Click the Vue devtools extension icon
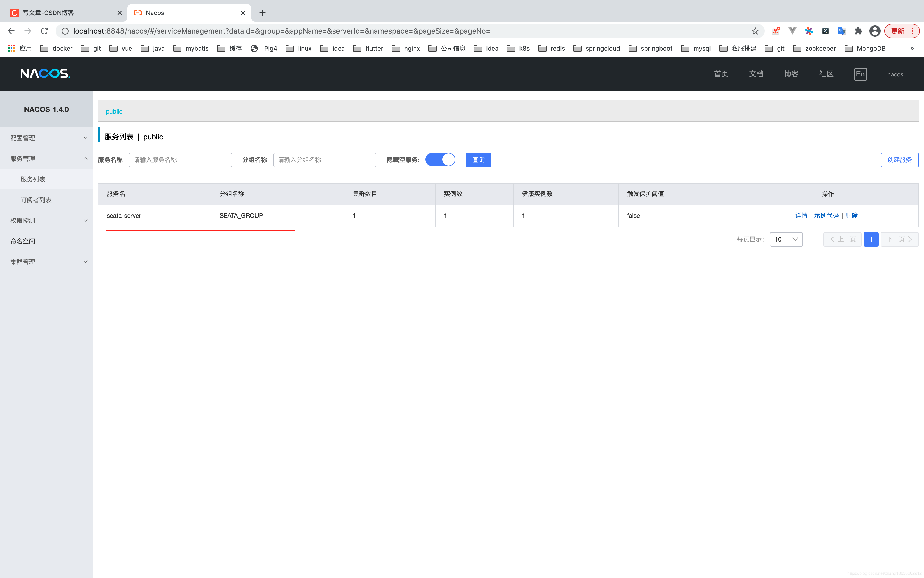The image size is (924, 578). click(x=793, y=31)
